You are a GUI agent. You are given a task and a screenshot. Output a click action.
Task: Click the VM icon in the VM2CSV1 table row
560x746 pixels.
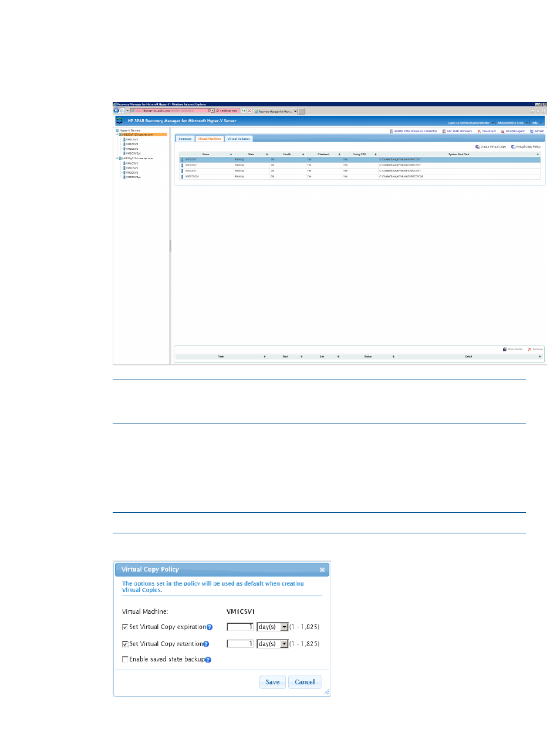click(182, 171)
